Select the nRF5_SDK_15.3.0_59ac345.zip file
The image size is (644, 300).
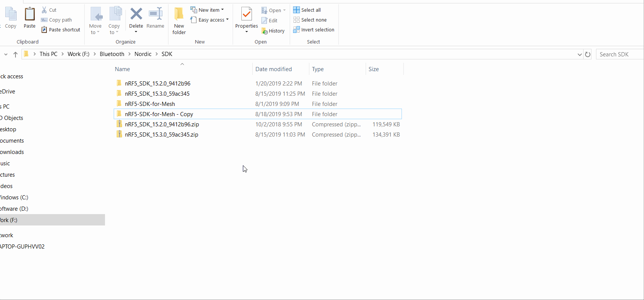click(x=161, y=135)
